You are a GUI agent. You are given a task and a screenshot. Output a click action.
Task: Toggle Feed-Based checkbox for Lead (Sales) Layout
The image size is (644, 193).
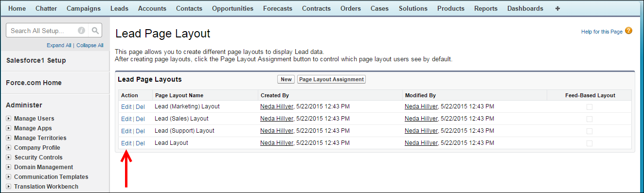(589, 119)
